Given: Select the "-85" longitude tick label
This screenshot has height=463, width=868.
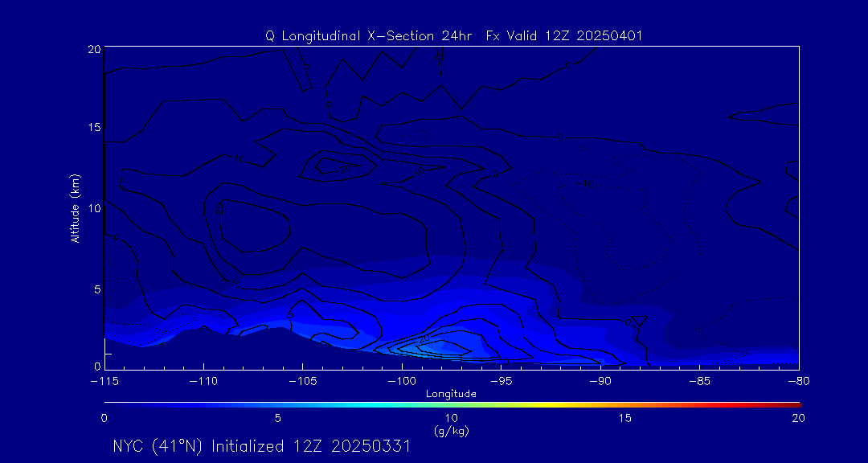Looking at the screenshot, I should pos(700,381).
